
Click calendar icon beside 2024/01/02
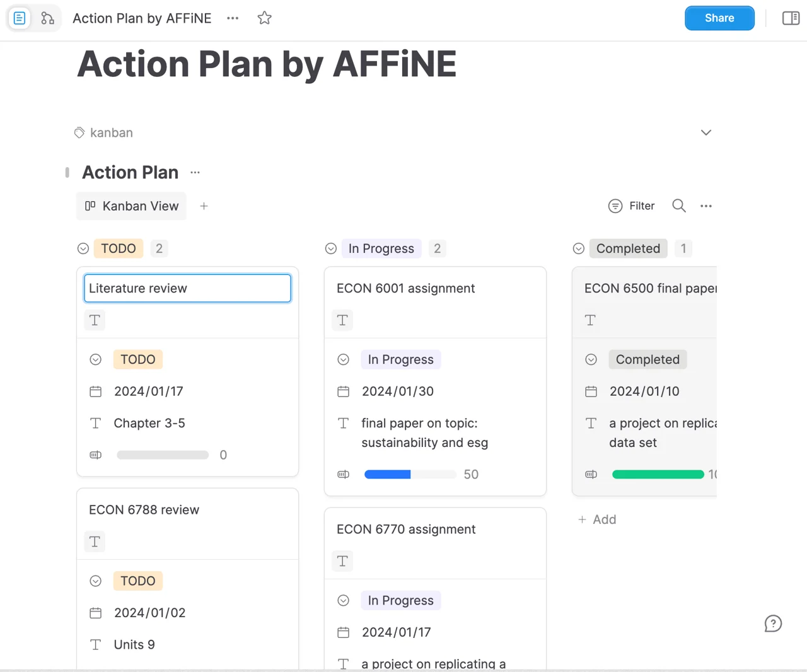(96, 613)
